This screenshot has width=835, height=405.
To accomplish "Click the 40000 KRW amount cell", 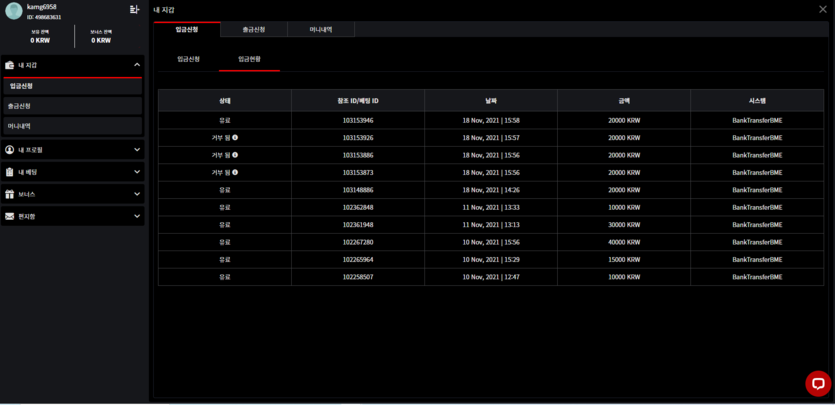I will tap(624, 242).
